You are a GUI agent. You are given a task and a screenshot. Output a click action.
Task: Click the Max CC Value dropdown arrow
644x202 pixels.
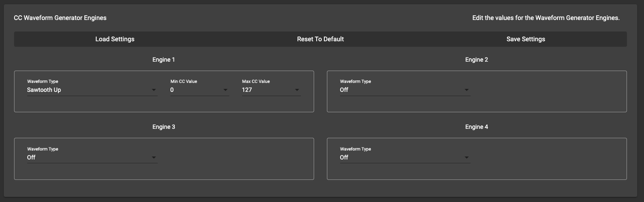tap(297, 90)
